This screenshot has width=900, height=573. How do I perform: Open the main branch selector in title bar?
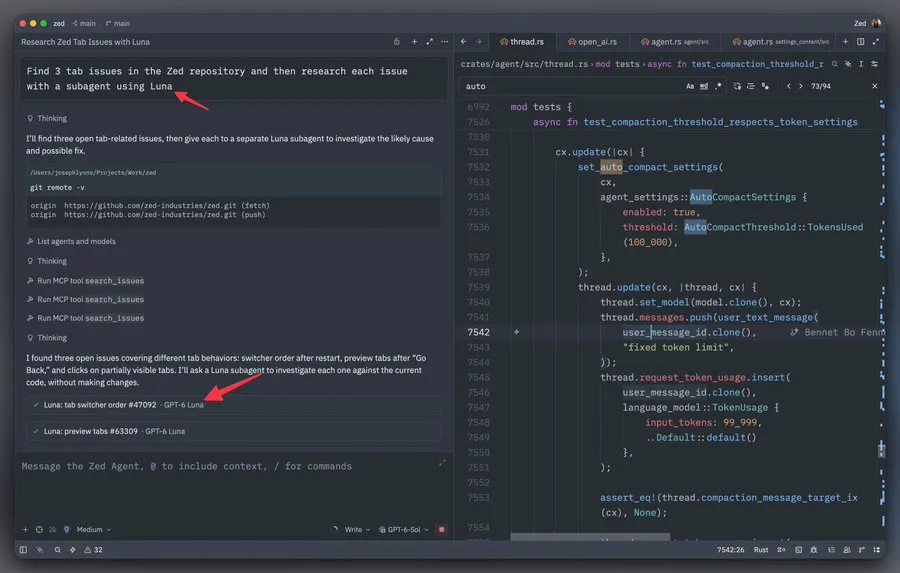118,24
